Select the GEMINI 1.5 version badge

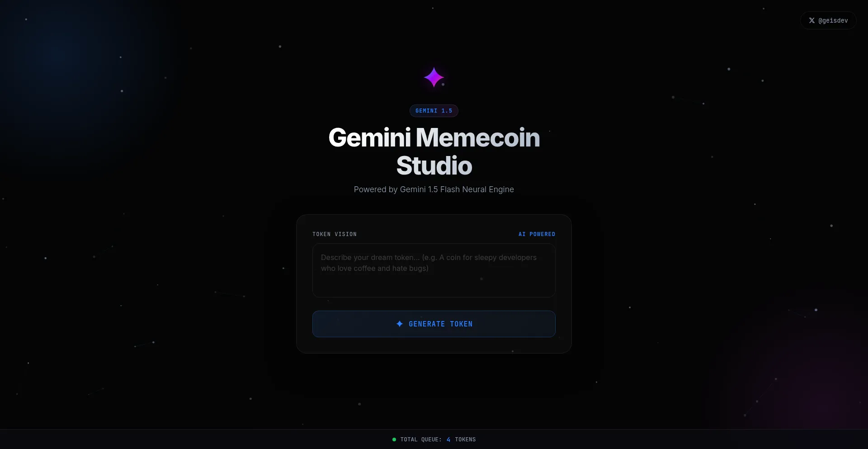pyautogui.click(x=434, y=111)
